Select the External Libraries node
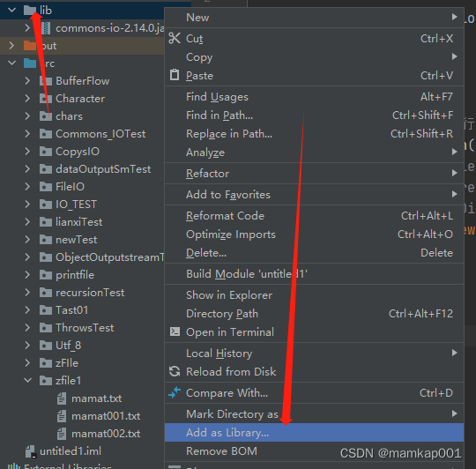The image size is (476, 469). pyautogui.click(x=82, y=465)
